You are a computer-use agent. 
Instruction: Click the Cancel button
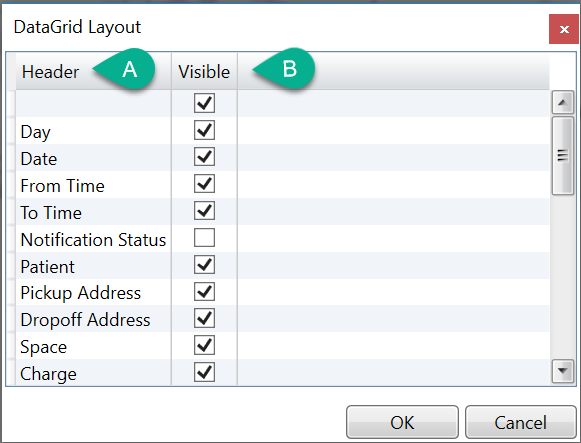[521, 422]
